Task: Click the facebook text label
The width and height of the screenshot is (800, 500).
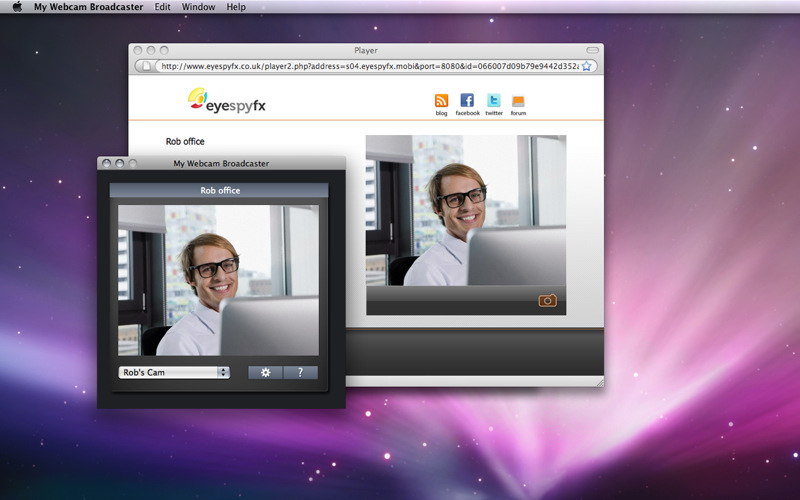Action: pyautogui.click(x=467, y=113)
